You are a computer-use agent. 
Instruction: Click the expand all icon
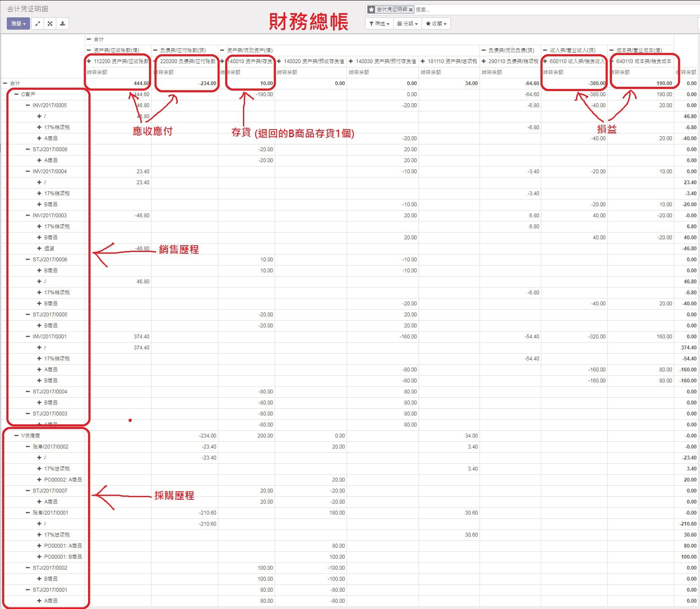tap(50, 24)
